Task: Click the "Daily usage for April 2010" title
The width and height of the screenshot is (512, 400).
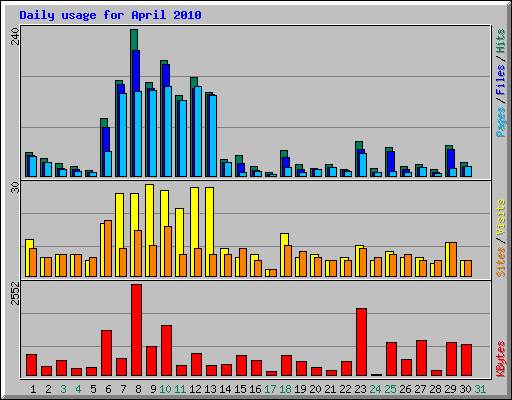Action: pos(110,15)
